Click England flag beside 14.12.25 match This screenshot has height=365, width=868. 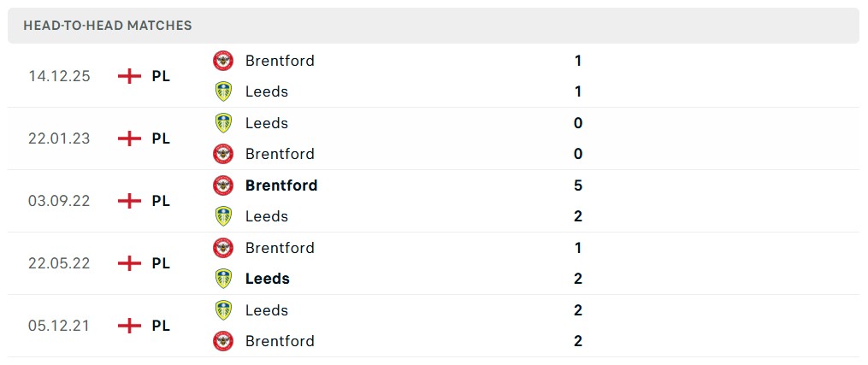[129, 76]
